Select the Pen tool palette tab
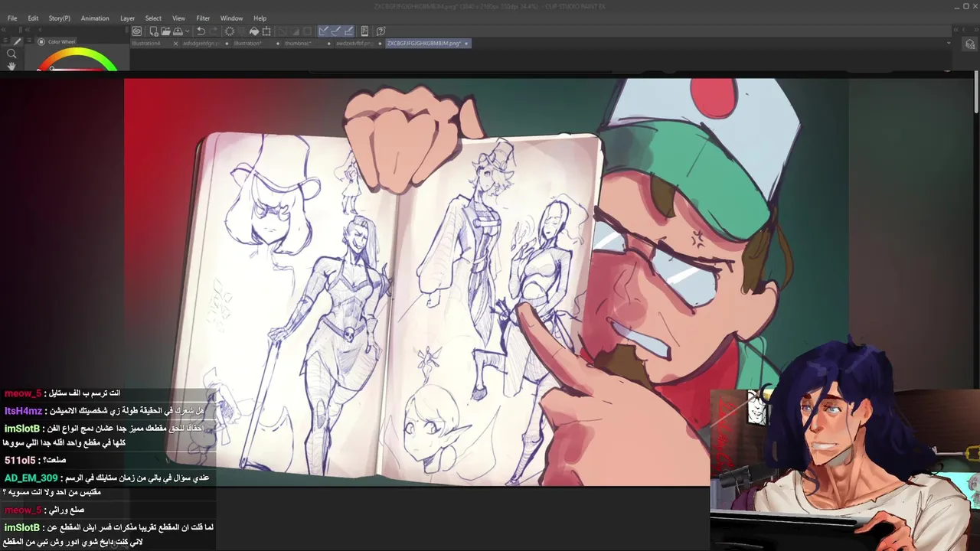The image size is (980, 551). click(x=18, y=41)
